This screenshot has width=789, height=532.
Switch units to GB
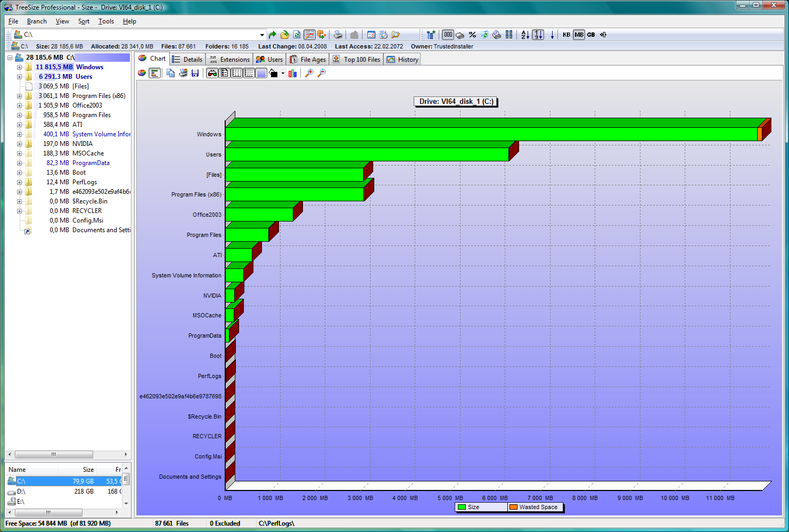click(x=591, y=35)
